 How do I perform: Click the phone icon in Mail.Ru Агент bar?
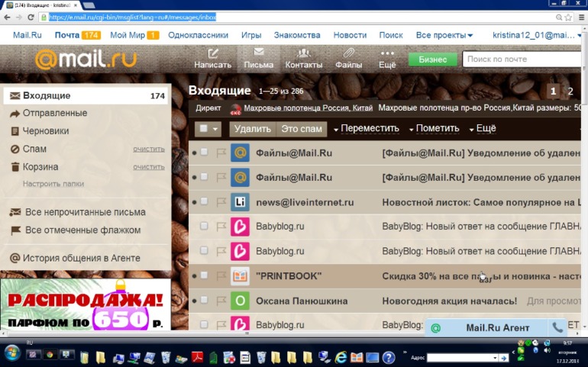[x=557, y=327]
